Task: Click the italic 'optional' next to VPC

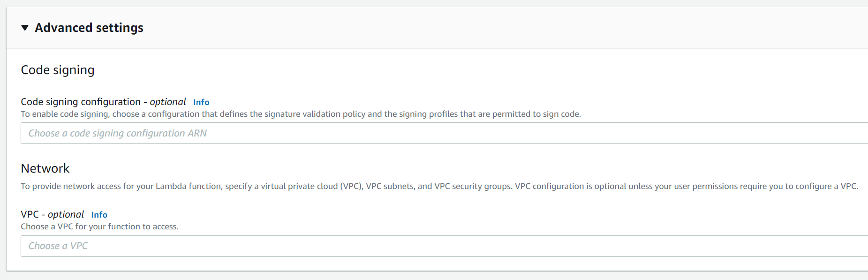Action: point(66,214)
